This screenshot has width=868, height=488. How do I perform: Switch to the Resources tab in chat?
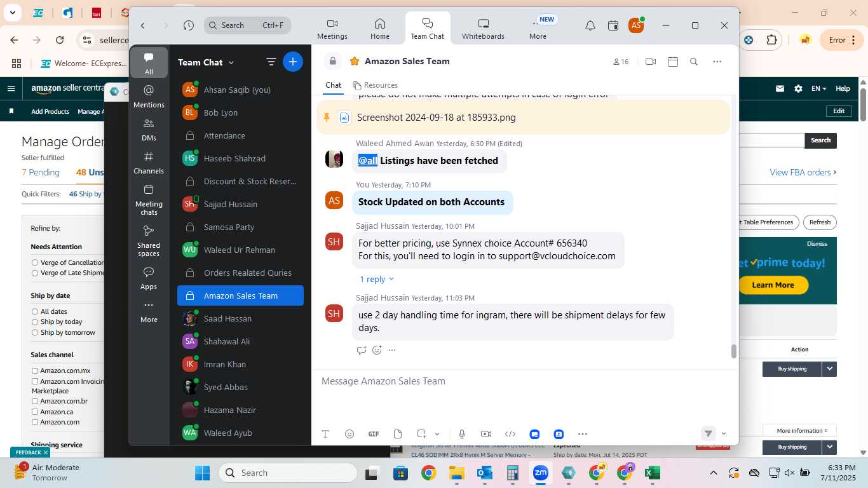[376, 85]
